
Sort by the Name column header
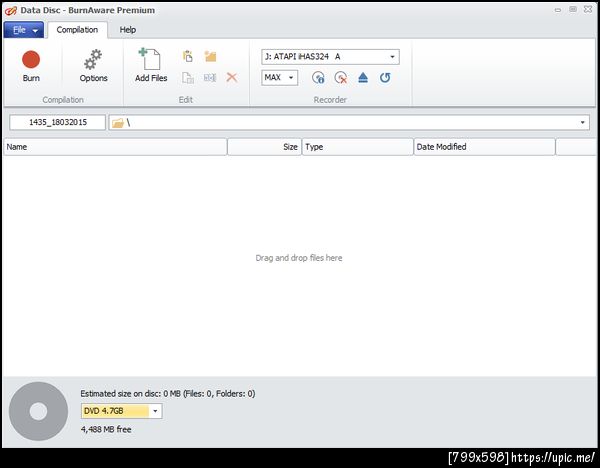coord(115,147)
